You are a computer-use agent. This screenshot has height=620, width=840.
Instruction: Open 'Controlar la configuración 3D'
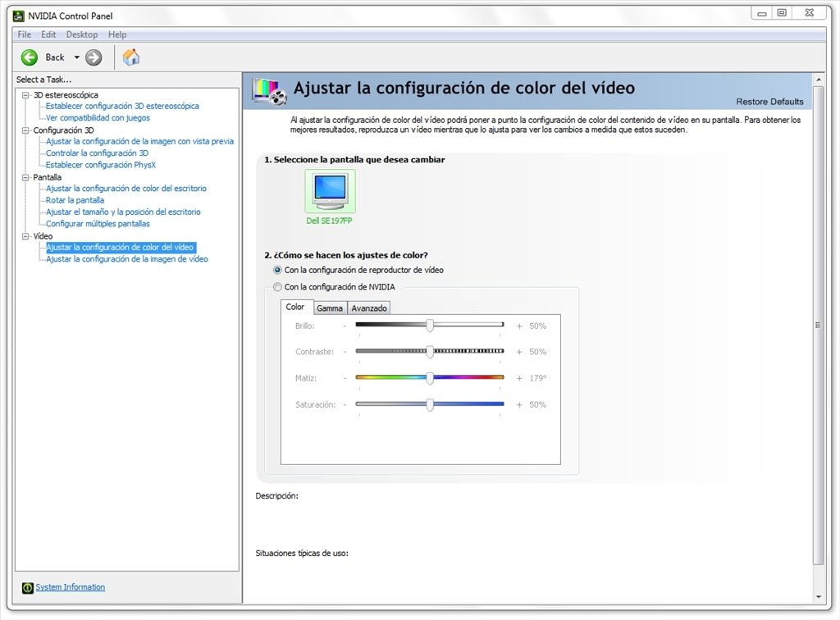pyautogui.click(x=97, y=153)
